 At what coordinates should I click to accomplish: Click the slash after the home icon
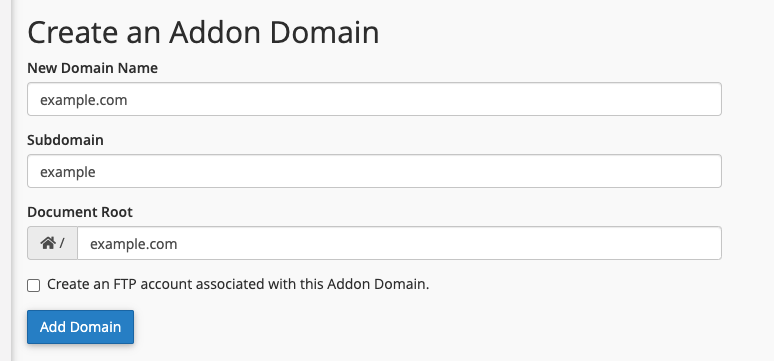62,243
